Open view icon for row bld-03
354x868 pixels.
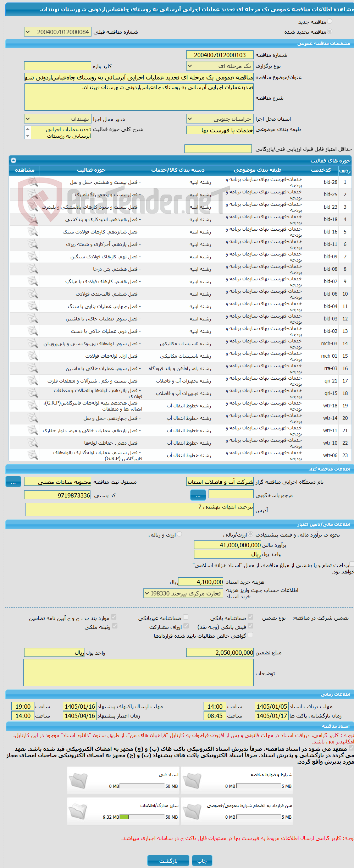33,319
